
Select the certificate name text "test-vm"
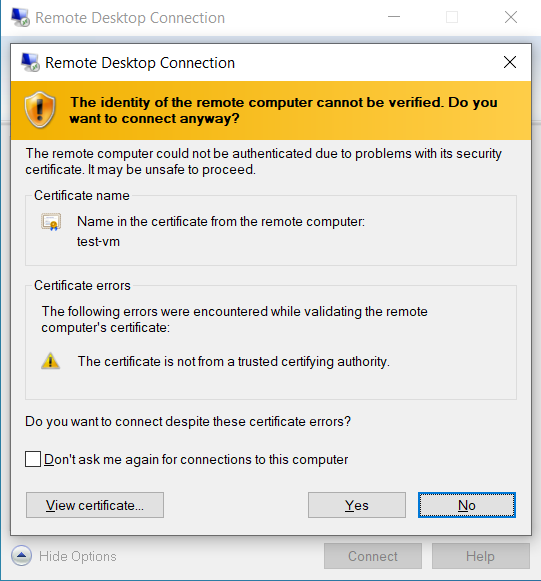[x=98, y=242]
